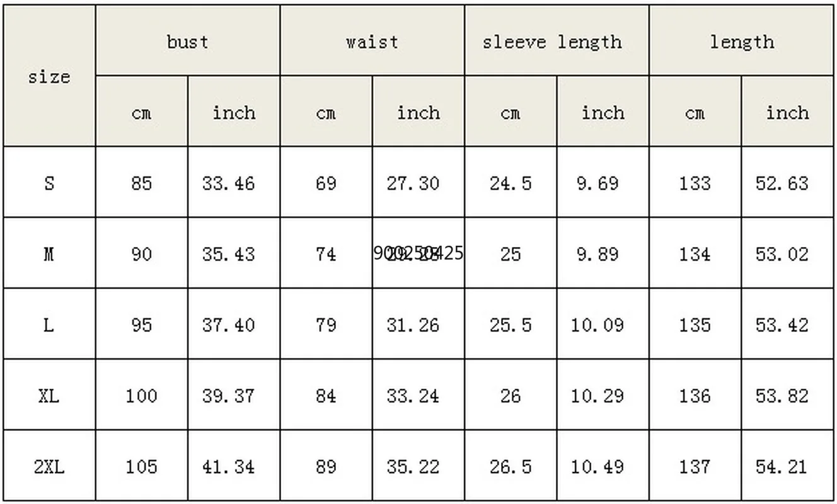Click the "length" column header

coord(742,42)
